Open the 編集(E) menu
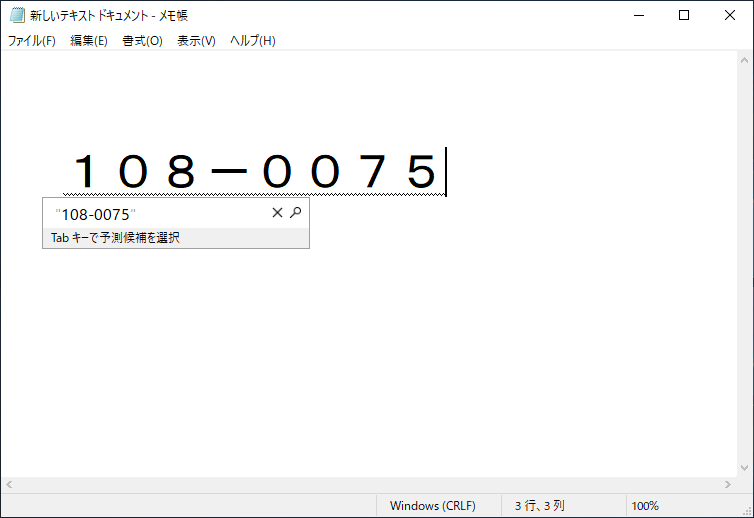Image resolution: width=754 pixels, height=518 pixels. pos(89,41)
